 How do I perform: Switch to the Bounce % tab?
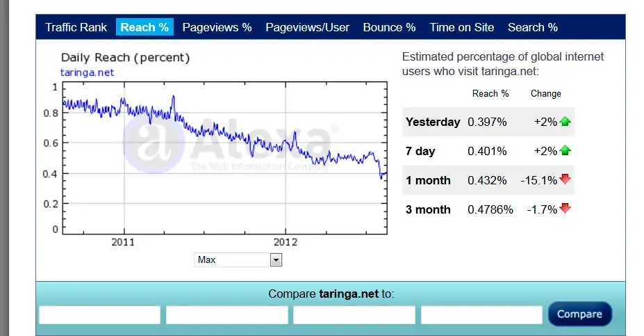pos(389,27)
